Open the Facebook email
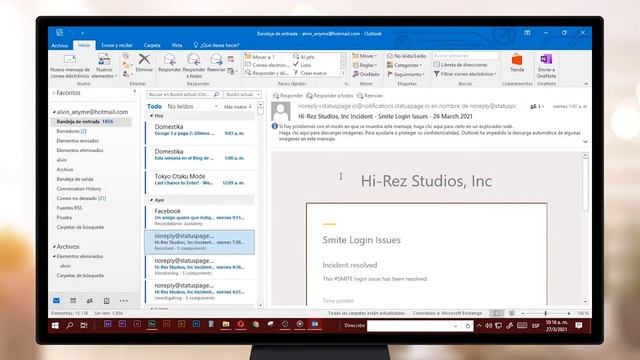This screenshot has width=640, height=360. (200, 217)
